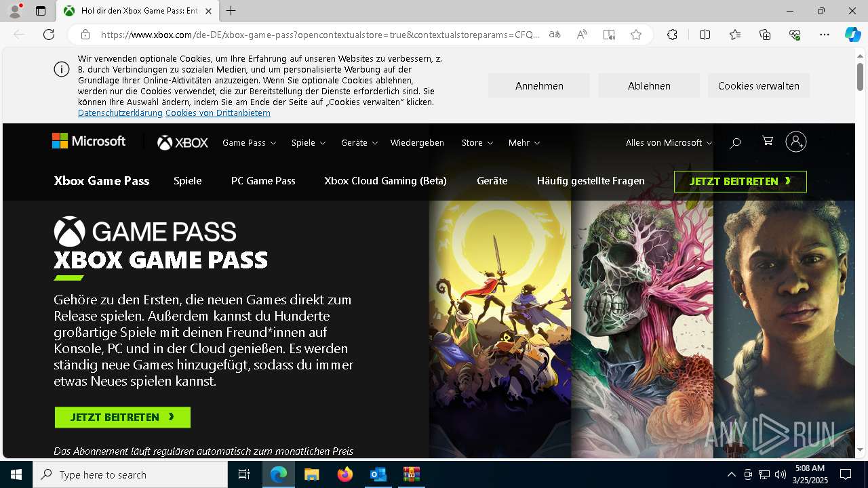The width and height of the screenshot is (868, 488).
Task: Accept cookies with Annehmen
Action: point(539,85)
